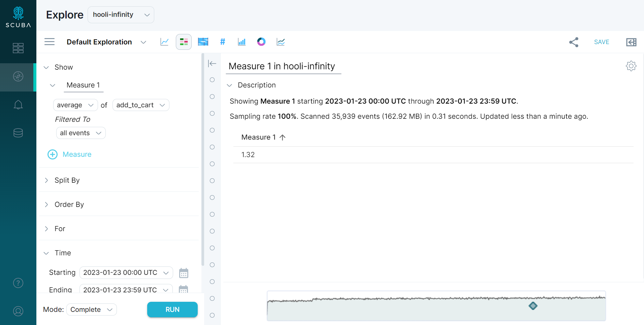Collapse the Show section
Viewport: 644px width, 325px height.
coord(46,67)
